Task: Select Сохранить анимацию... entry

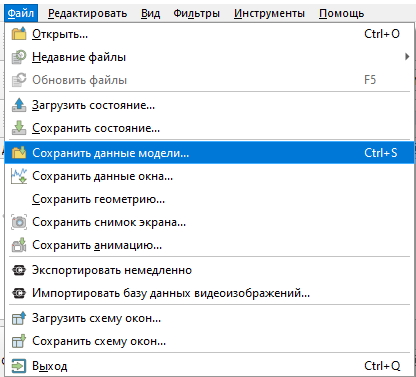Action: click(x=209, y=245)
